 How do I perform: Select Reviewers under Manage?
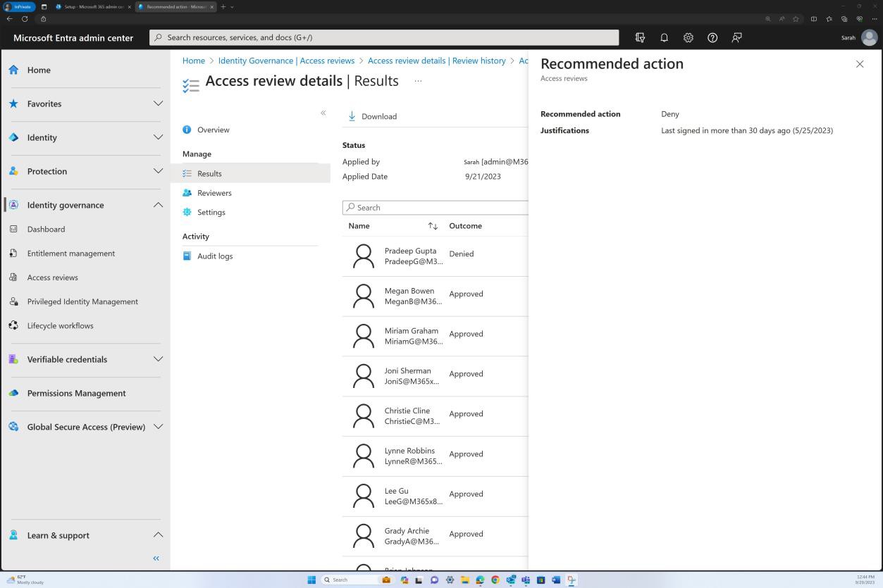214,192
